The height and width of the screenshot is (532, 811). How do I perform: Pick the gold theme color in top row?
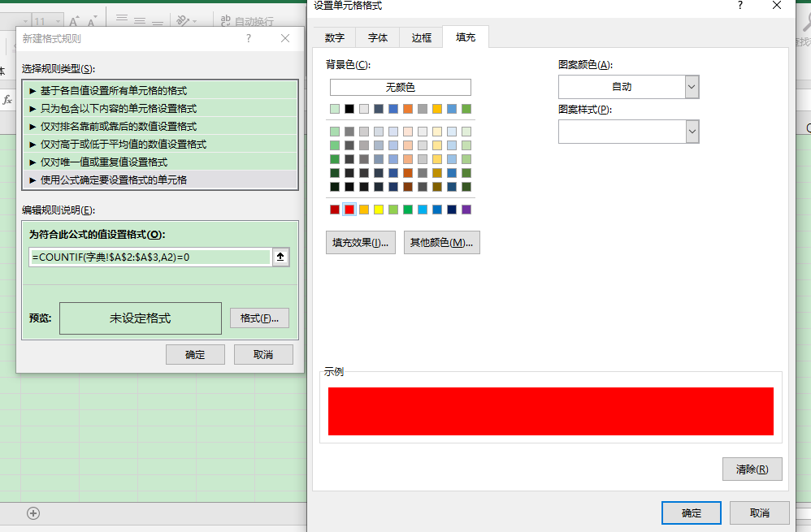pos(437,109)
